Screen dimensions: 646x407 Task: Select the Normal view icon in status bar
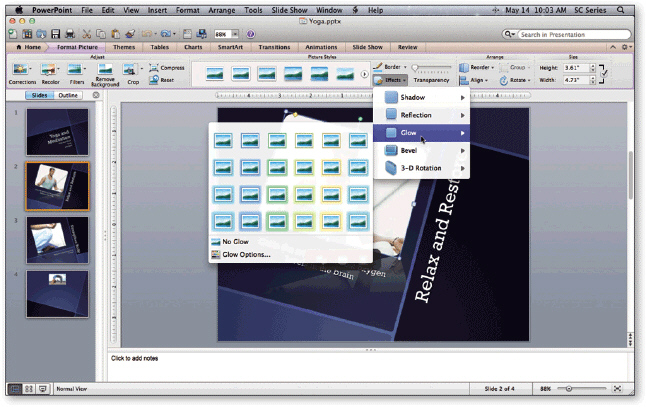click(x=15, y=388)
